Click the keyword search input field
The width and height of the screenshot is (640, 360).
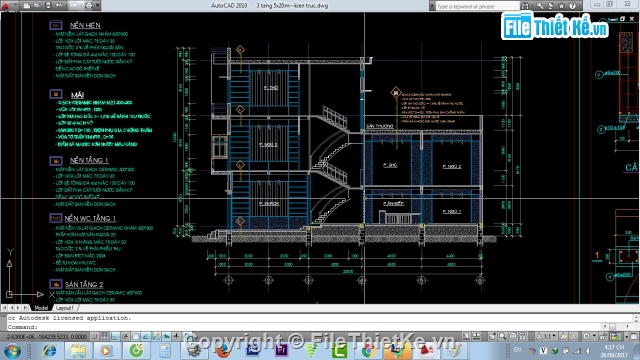477,6
